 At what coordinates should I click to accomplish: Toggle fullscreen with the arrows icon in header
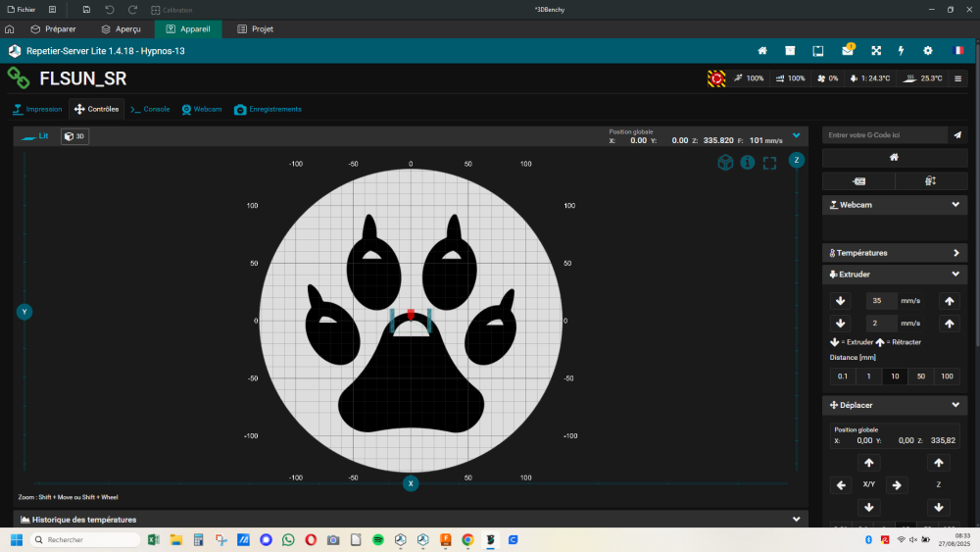click(x=876, y=51)
